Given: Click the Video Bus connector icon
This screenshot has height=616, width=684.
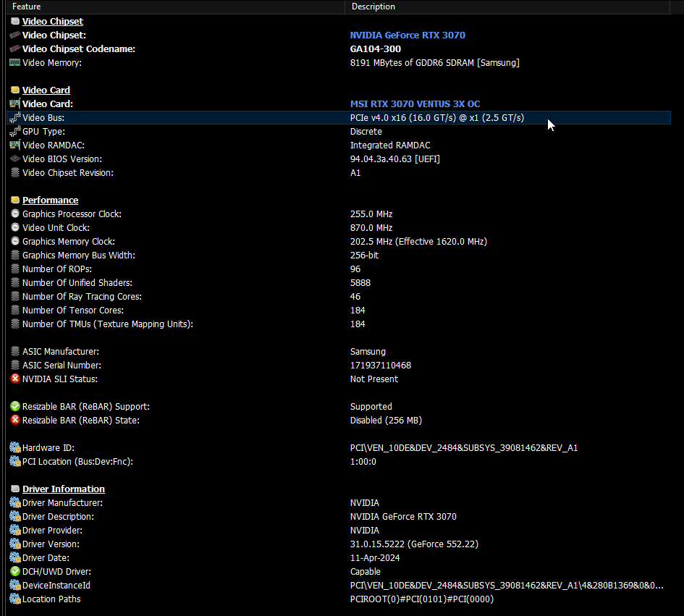Looking at the screenshot, I should (14, 117).
